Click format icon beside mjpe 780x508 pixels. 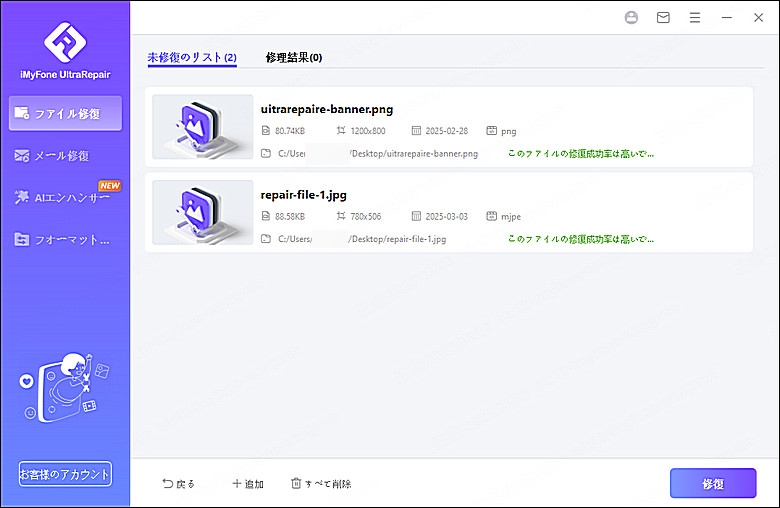pyautogui.click(x=491, y=216)
